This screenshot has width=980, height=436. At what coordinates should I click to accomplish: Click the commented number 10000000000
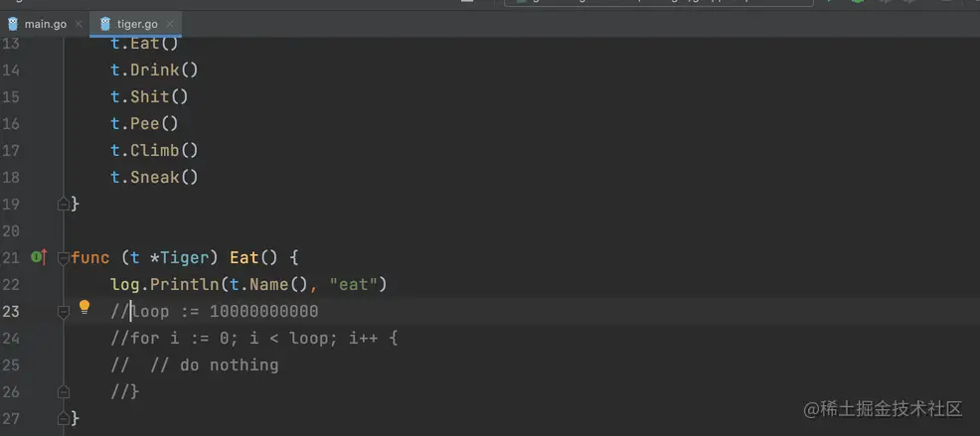(263, 311)
